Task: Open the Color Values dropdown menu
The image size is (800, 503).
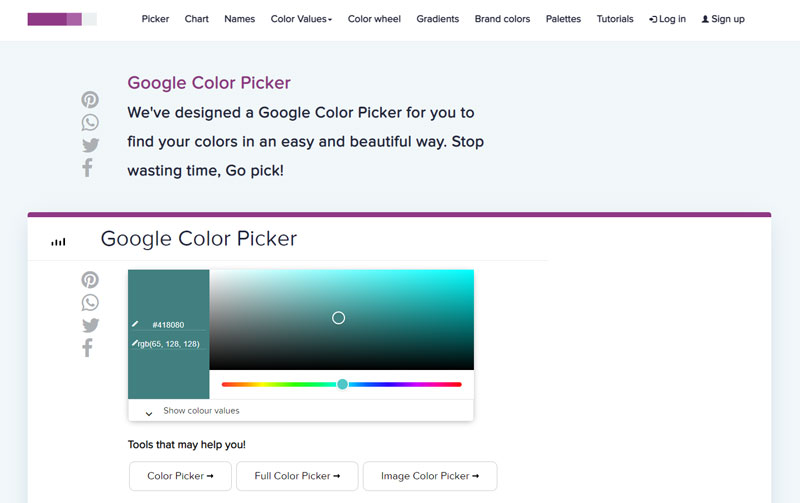Action: click(301, 19)
